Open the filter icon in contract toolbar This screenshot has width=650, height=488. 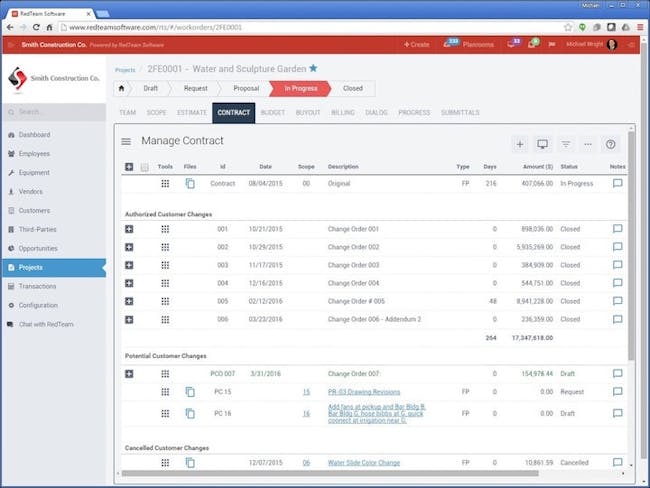(x=566, y=144)
